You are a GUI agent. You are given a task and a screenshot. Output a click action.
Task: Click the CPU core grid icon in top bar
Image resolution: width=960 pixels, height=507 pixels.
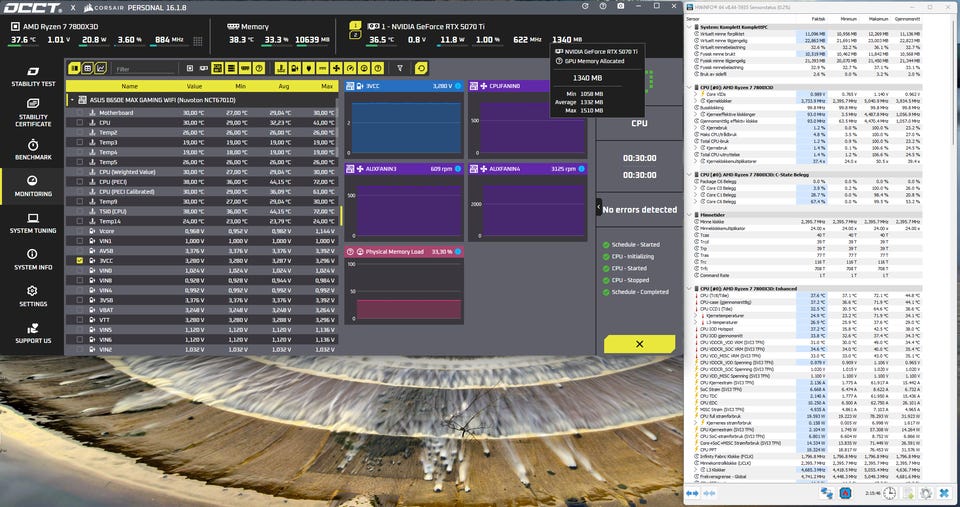[197, 41]
